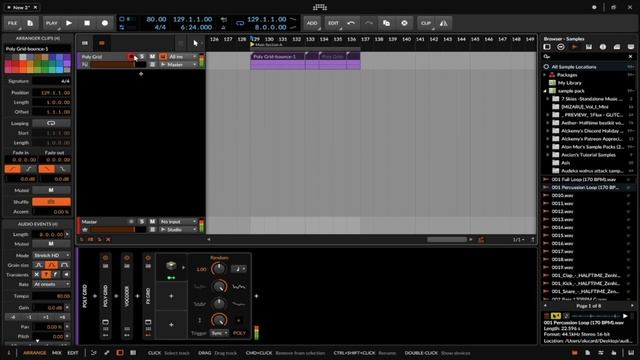Open the PLAY menu

pos(52,23)
